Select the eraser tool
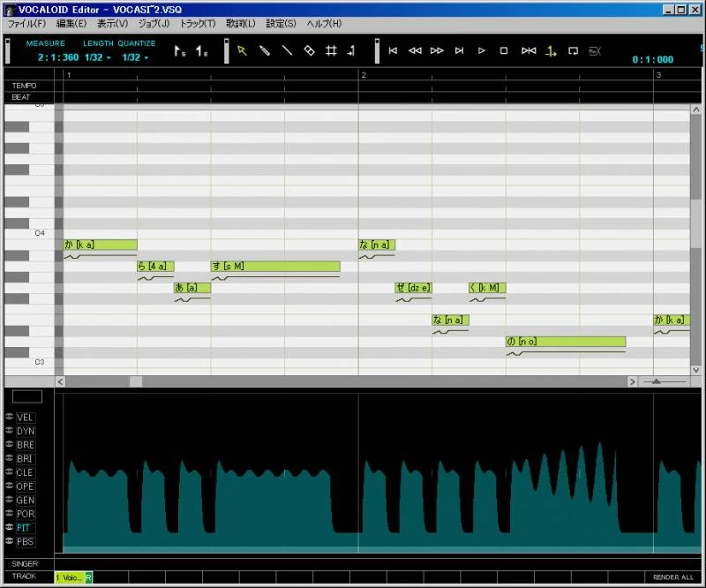706x588 pixels. click(309, 50)
